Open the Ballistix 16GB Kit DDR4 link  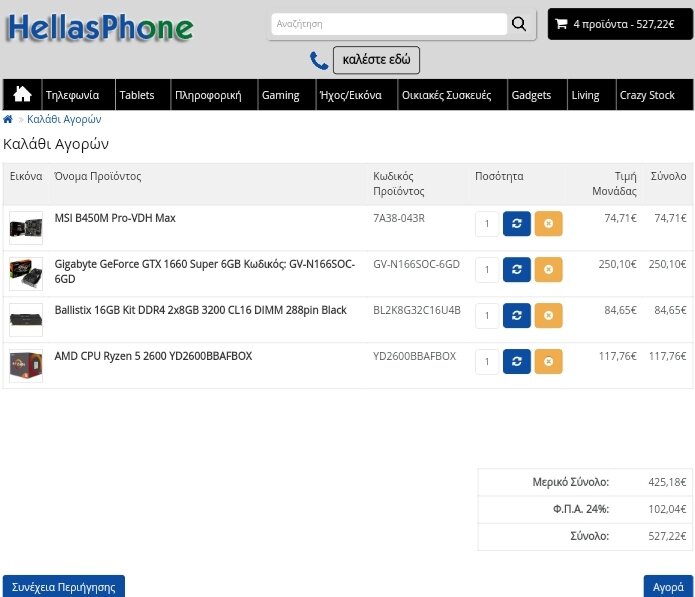click(200, 310)
